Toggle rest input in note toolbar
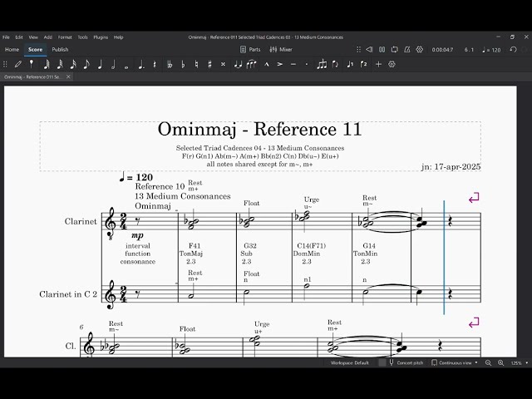This screenshot has width=532, height=399. (x=155, y=64)
